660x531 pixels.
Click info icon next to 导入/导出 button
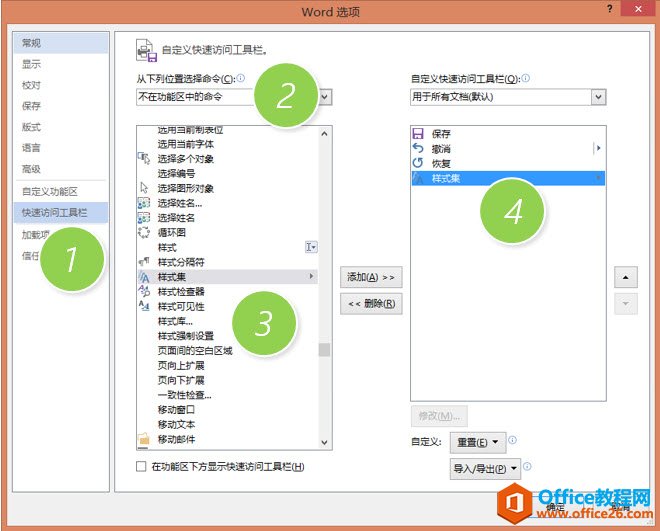pyautogui.click(x=527, y=467)
